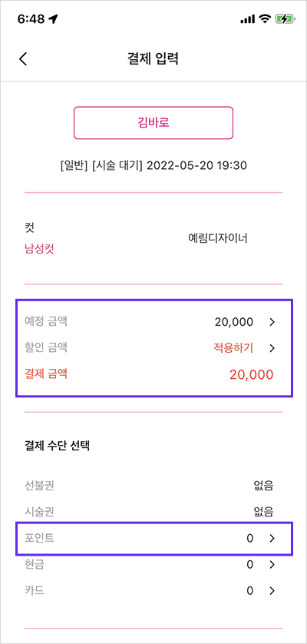
Task: Open chevron next to 예정 금액 20,000
Action: (272, 323)
